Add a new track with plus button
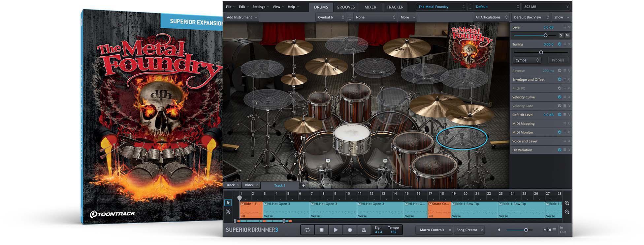 304,186
